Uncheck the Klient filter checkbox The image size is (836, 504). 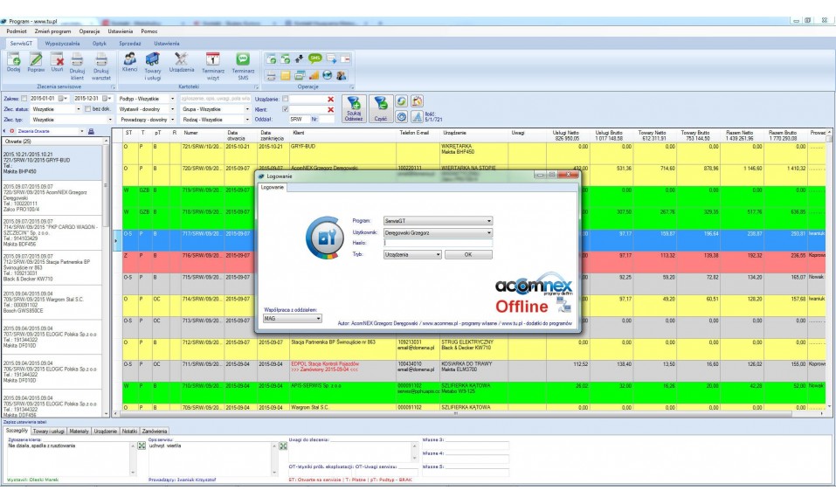287,109
